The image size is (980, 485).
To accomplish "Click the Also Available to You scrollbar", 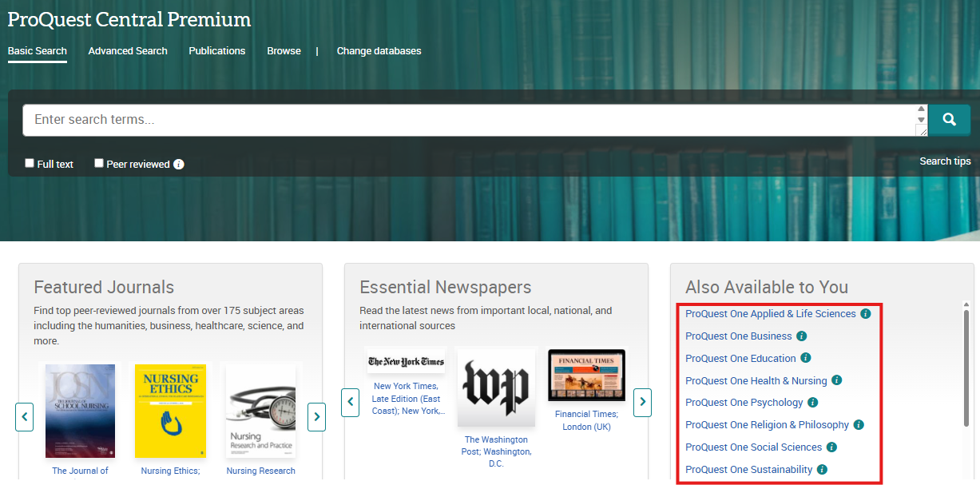I will click(x=966, y=368).
